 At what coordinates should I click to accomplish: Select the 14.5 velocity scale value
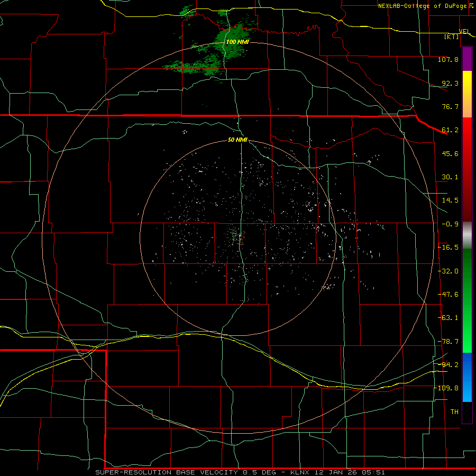(x=450, y=200)
